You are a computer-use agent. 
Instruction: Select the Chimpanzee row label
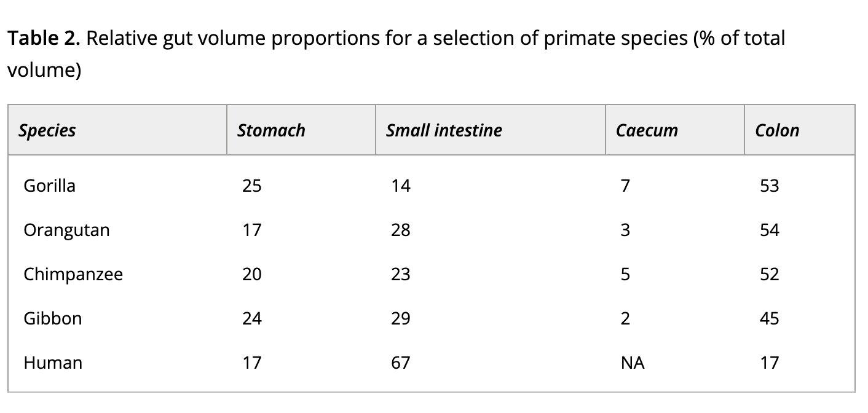pyautogui.click(x=73, y=274)
